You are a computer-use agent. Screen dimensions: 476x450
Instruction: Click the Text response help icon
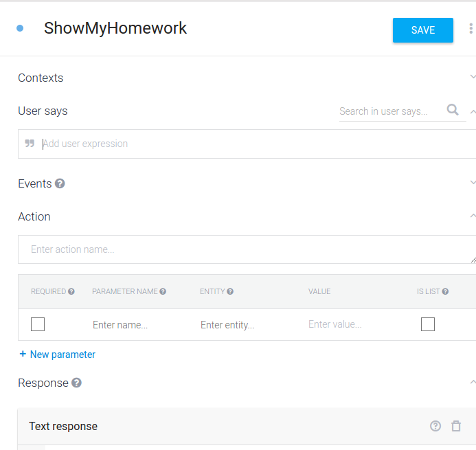tap(435, 426)
